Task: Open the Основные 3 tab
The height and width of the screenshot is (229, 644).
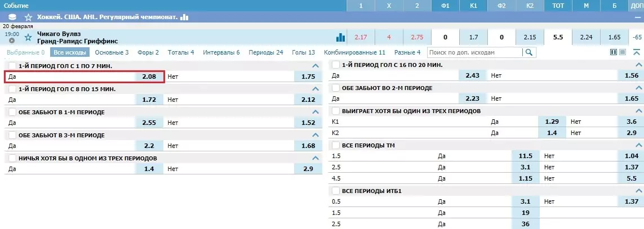Action: pyautogui.click(x=112, y=52)
